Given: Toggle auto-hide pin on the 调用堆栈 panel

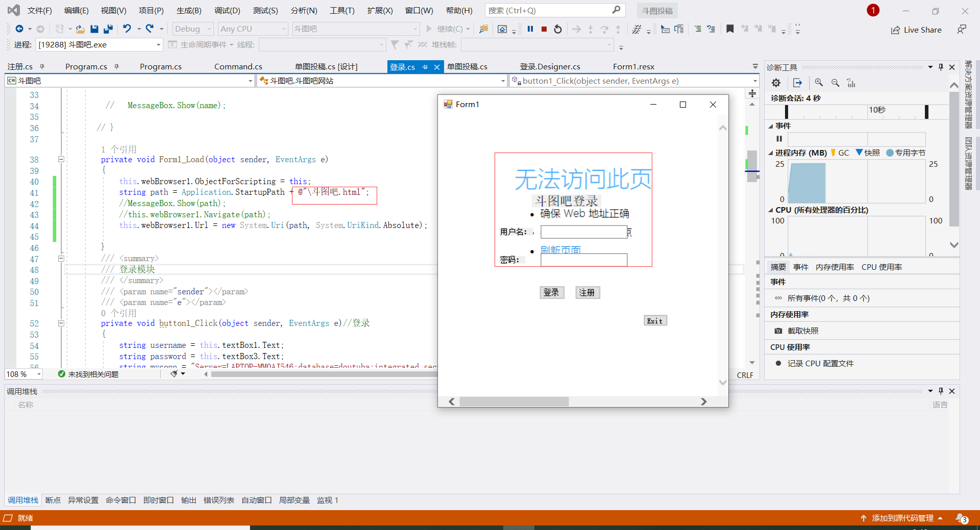Looking at the screenshot, I should [941, 391].
